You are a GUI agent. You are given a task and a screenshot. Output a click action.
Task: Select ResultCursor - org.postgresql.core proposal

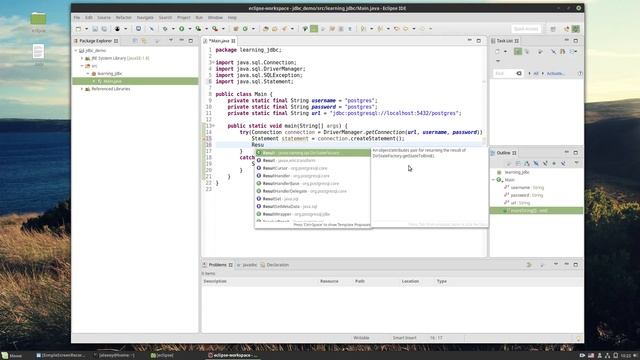pyautogui.click(x=312, y=169)
